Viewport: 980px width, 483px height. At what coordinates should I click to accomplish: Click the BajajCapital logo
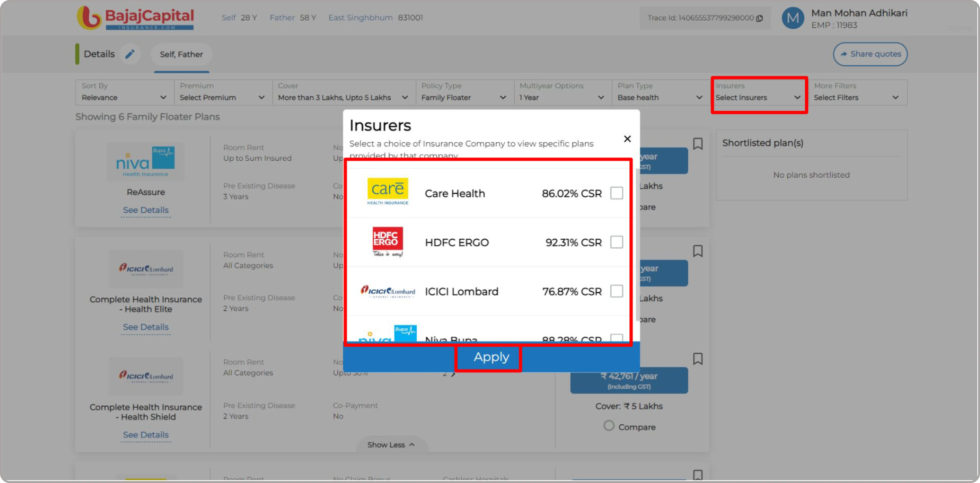tap(135, 18)
